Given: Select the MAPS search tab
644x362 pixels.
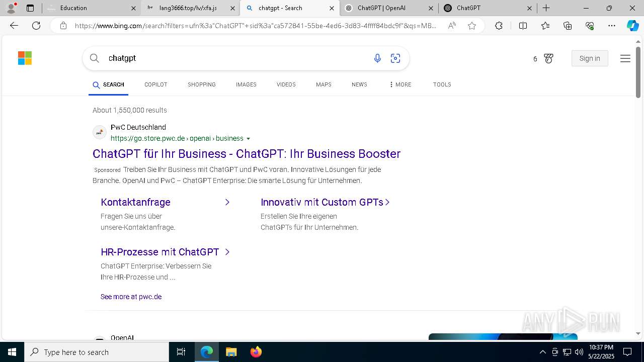Looking at the screenshot, I should (324, 84).
